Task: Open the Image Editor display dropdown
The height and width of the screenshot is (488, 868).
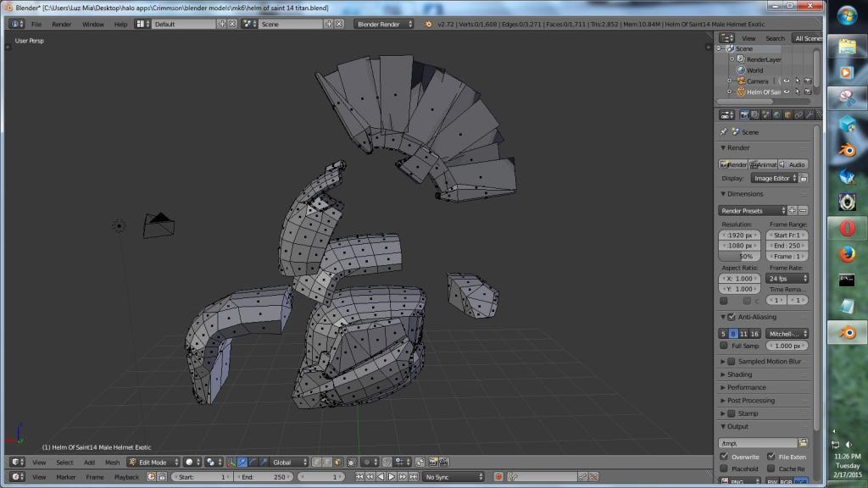Action: [x=775, y=178]
